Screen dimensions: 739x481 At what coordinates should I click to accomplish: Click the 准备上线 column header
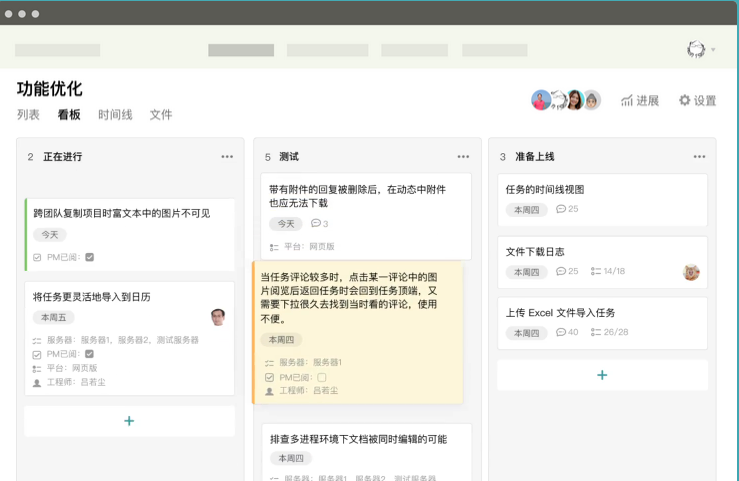pyautogui.click(x=535, y=156)
